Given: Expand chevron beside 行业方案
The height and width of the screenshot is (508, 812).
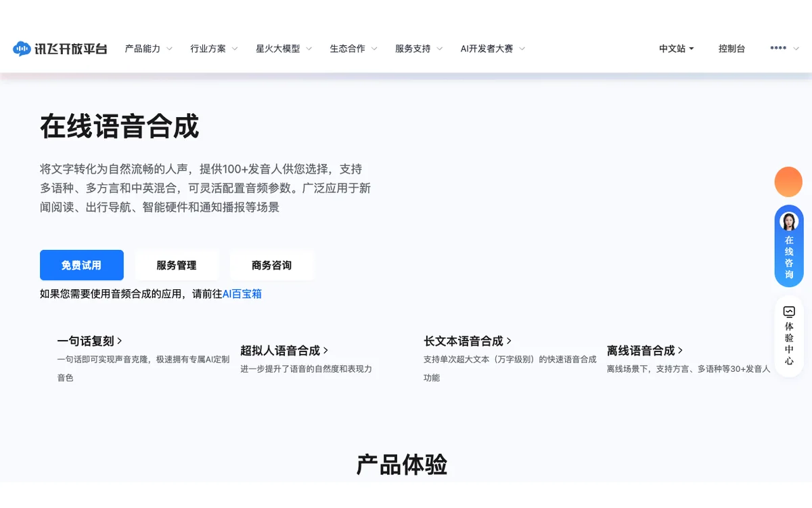Looking at the screenshot, I should pos(235,49).
